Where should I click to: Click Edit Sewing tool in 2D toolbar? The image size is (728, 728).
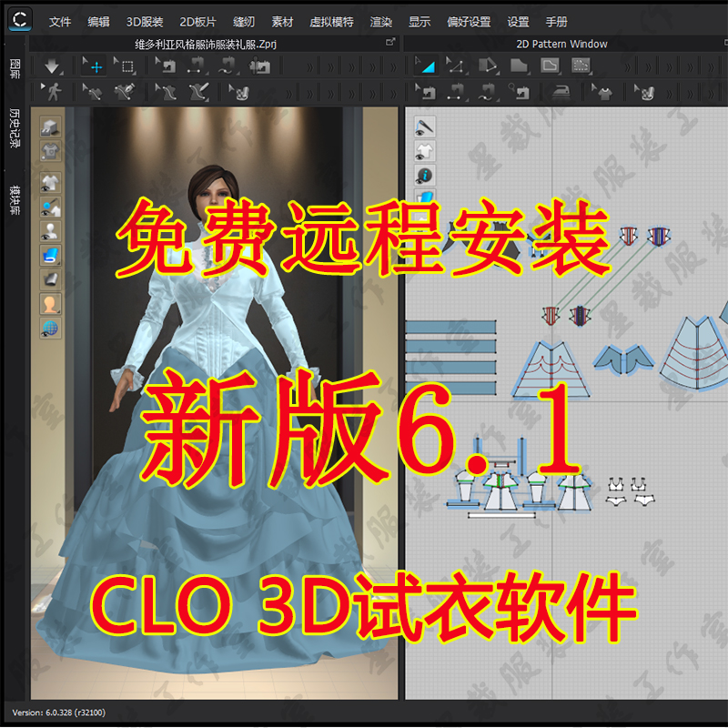(x=426, y=92)
